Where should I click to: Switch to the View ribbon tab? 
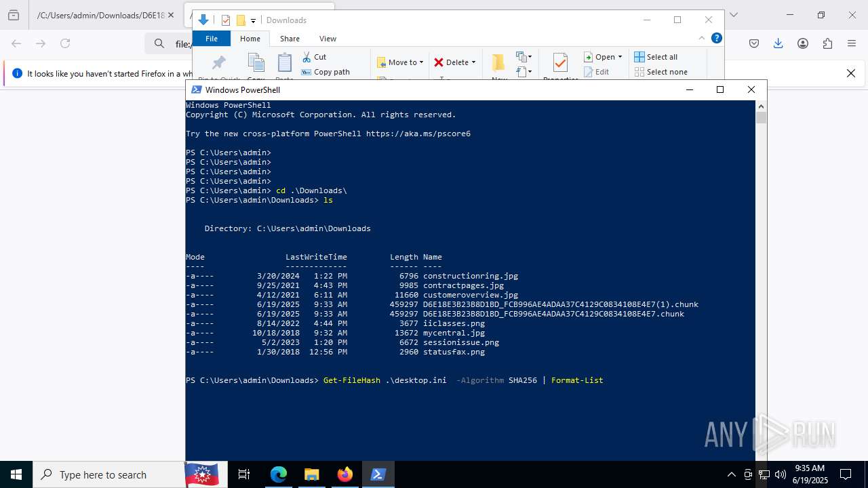click(328, 39)
